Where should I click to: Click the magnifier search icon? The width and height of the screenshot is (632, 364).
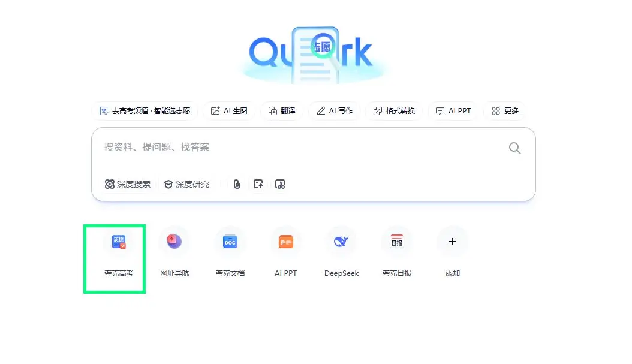[x=514, y=148]
